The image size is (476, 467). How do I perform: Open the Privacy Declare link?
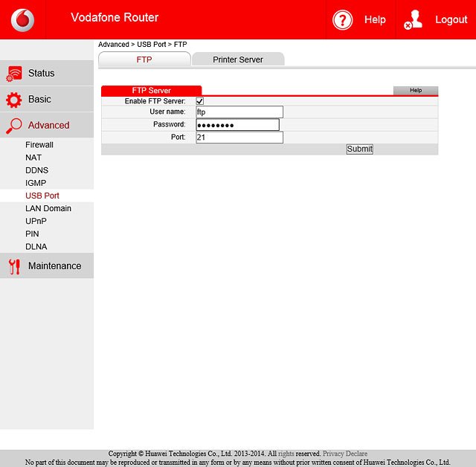coord(345,454)
